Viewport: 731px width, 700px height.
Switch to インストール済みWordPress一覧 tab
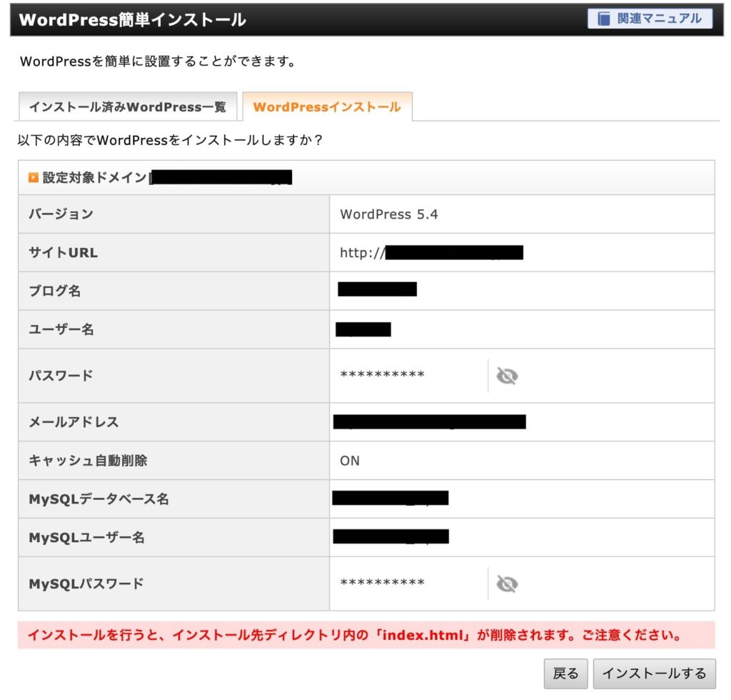click(127, 107)
